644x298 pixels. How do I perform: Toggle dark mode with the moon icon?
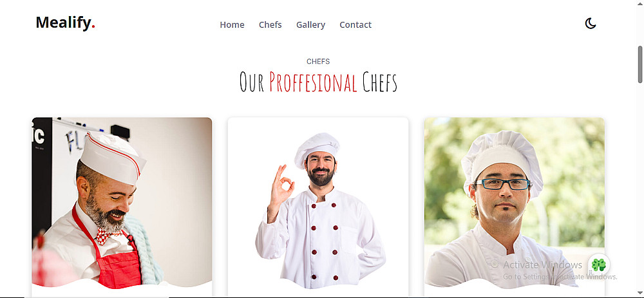click(x=590, y=24)
